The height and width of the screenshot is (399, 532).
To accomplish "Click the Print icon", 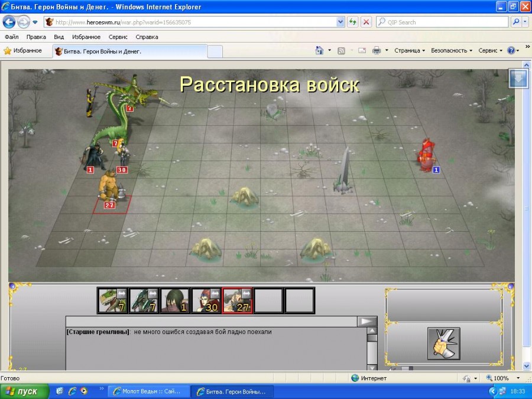I will tap(377, 51).
